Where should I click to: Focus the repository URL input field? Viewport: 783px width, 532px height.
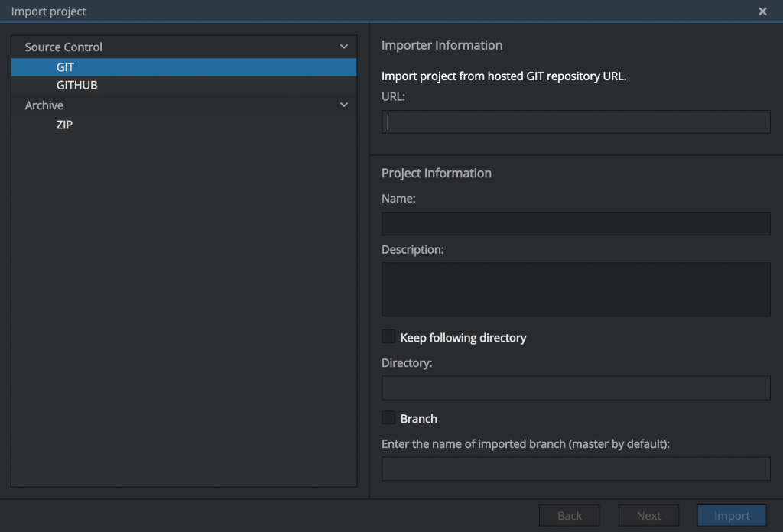[x=575, y=122]
